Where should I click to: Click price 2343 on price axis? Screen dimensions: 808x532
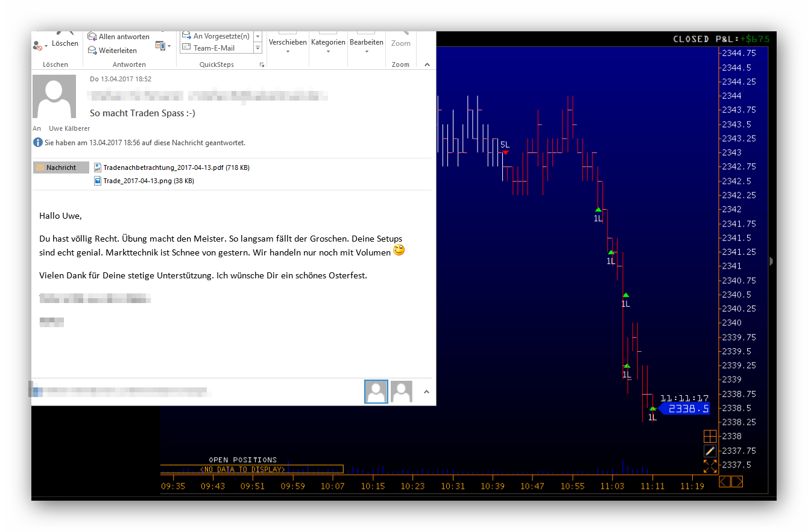(x=731, y=152)
